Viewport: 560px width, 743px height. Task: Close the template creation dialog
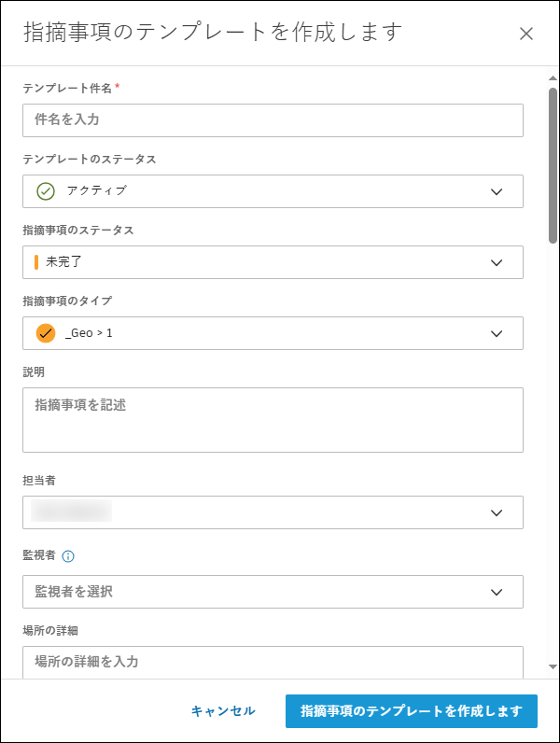(526, 35)
